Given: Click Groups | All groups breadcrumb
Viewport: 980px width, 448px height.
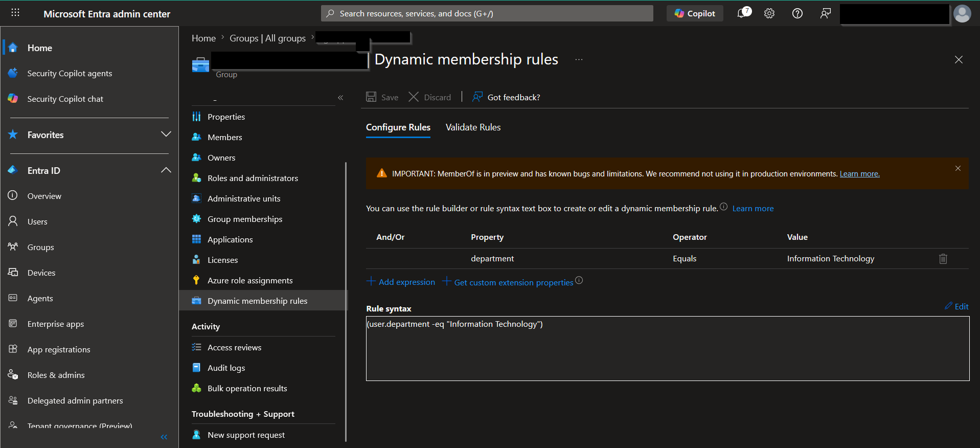Looking at the screenshot, I should [267, 38].
